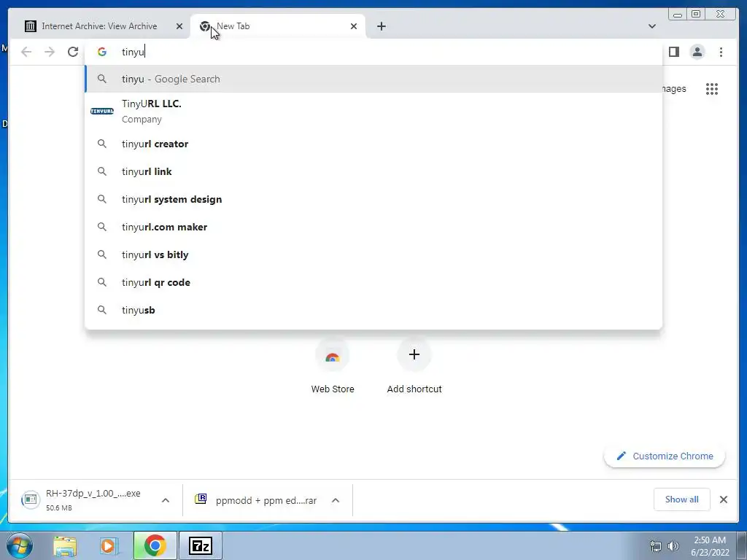The image size is (747, 560).
Task: Open the Web Store shortcut
Action: tap(333, 367)
